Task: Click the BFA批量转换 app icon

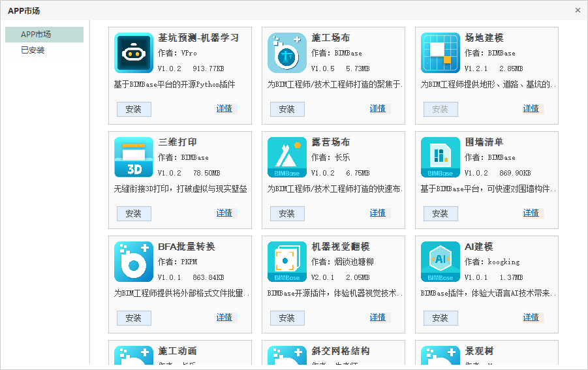Action: click(x=134, y=262)
